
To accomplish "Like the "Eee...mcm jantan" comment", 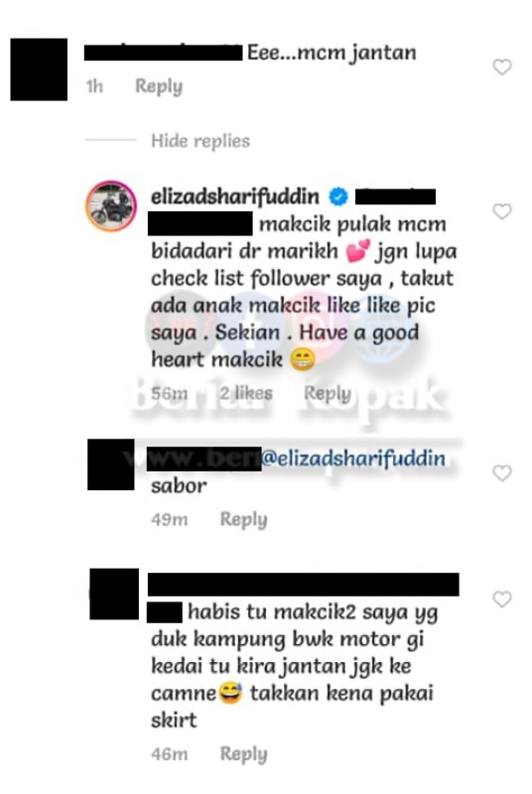I will coord(502,66).
